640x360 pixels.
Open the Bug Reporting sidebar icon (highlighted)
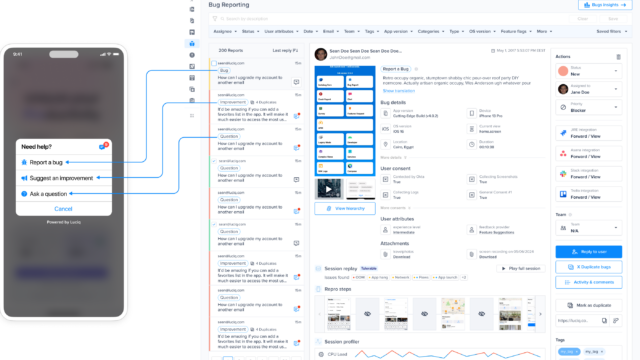(192, 43)
